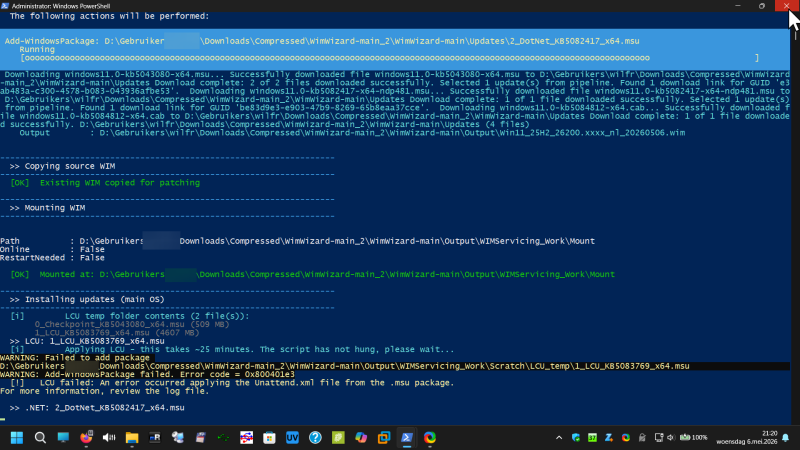Click the colorful swirl system tray icon

click(x=626, y=438)
